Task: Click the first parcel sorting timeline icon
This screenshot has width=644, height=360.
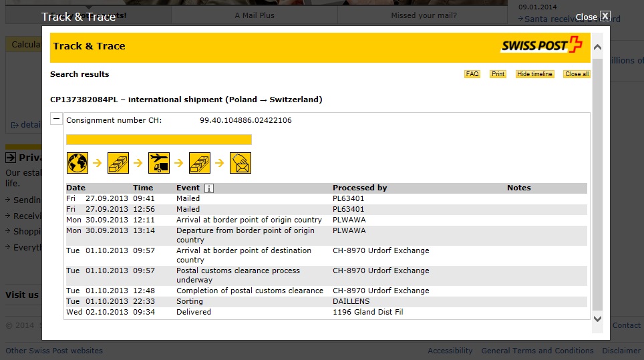Action: click(x=118, y=163)
